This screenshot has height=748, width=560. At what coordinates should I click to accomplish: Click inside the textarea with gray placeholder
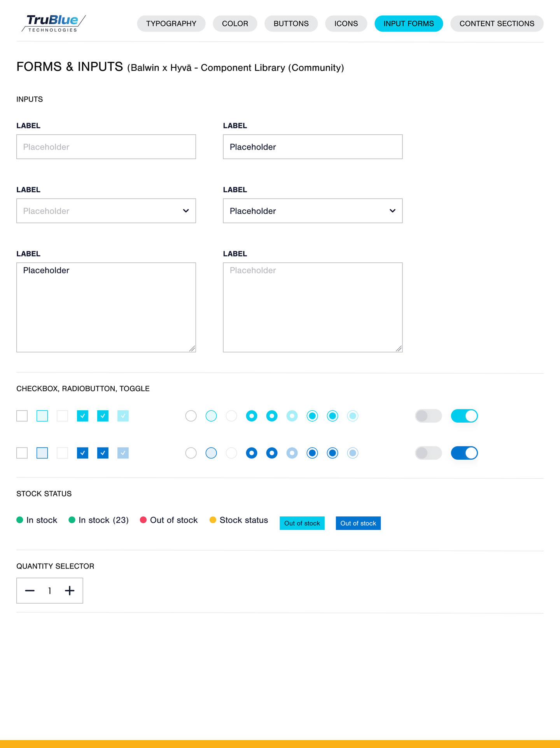click(313, 307)
